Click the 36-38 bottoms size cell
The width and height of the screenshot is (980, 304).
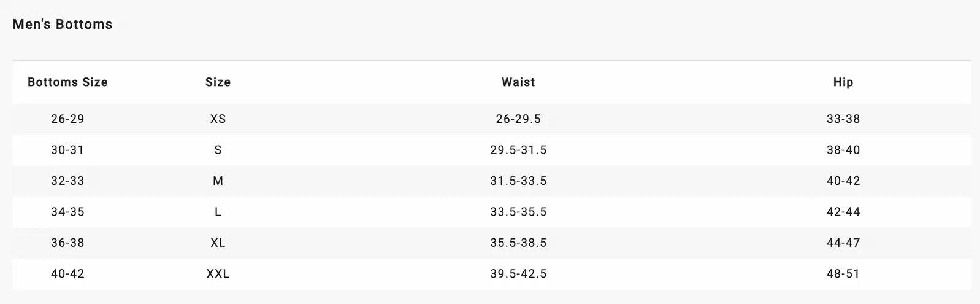(x=67, y=243)
